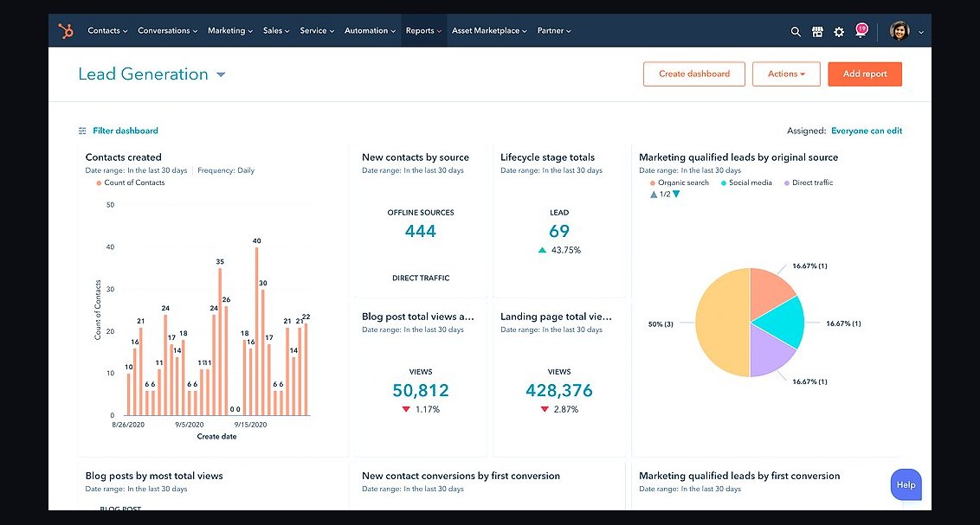980x525 pixels.
Task: Expand the Conversations menu
Action: [x=167, y=30]
